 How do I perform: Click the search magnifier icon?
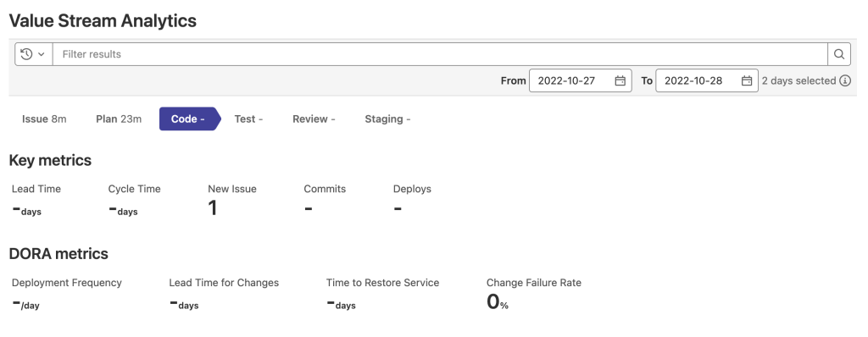[839, 54]
